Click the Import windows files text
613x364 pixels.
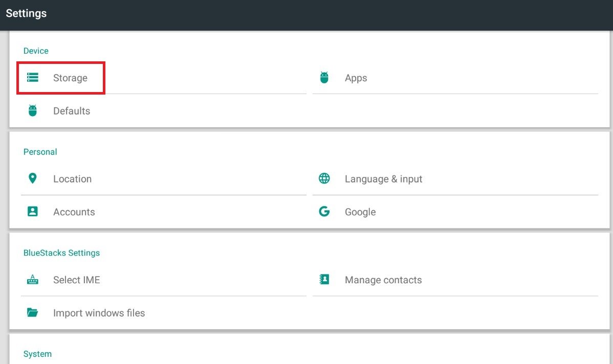(99, 313)
